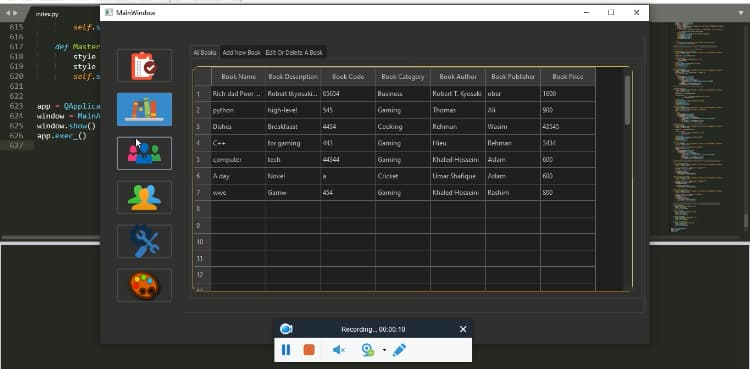Click the Book Category column header
This screenshot has height=369, width=750.
tap(403, 77)
